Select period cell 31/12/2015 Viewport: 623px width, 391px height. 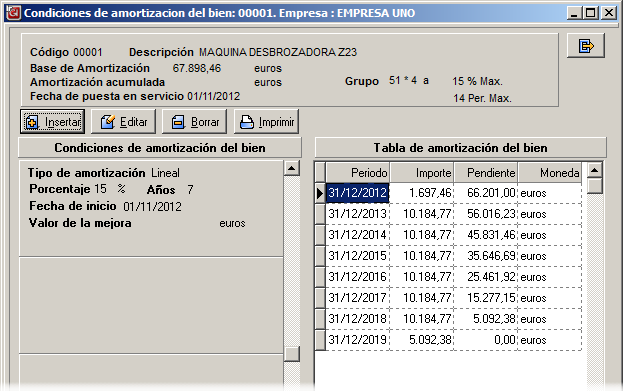pos(358,256)
